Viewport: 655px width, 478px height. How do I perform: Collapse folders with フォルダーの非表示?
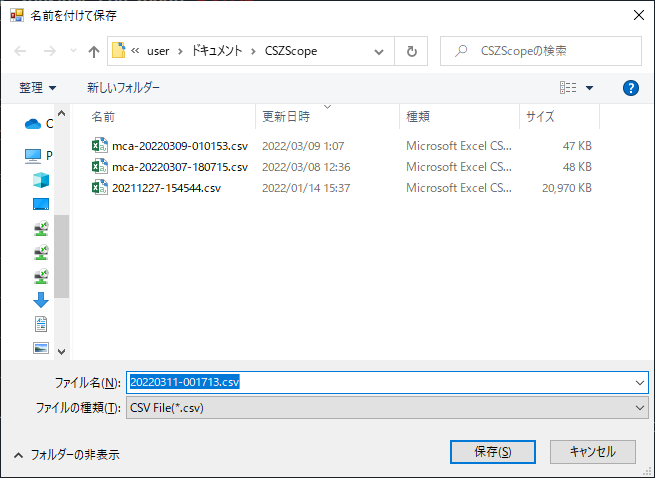(x=66, y=454)
